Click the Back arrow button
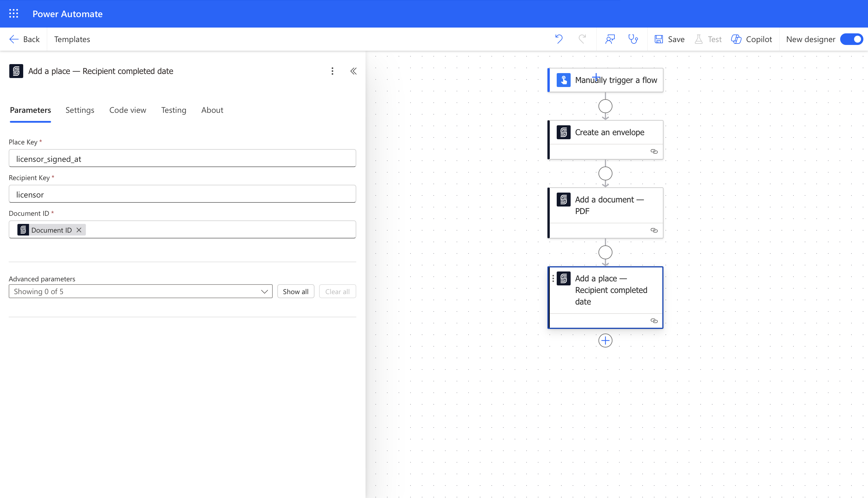This screenshot has width=868, height=498. coord(24,39)
